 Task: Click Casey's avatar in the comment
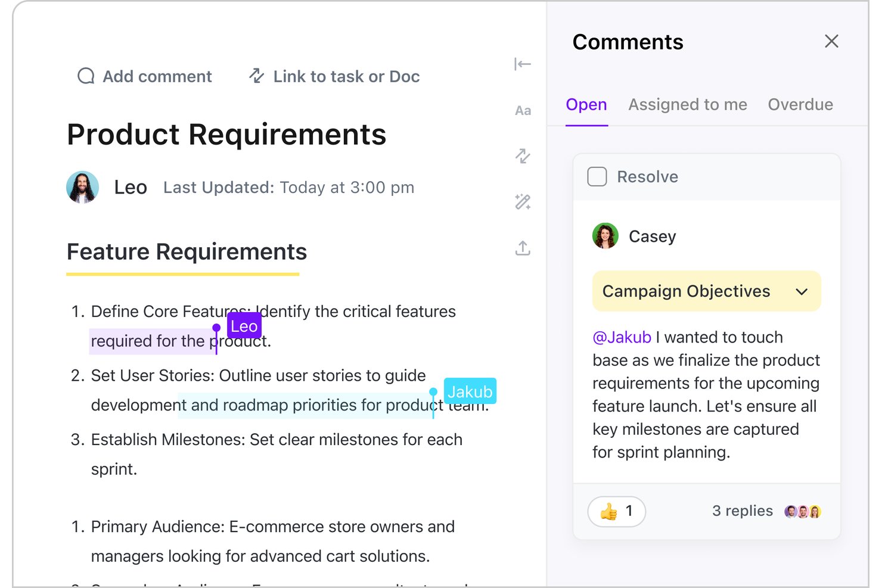[605, 236]
